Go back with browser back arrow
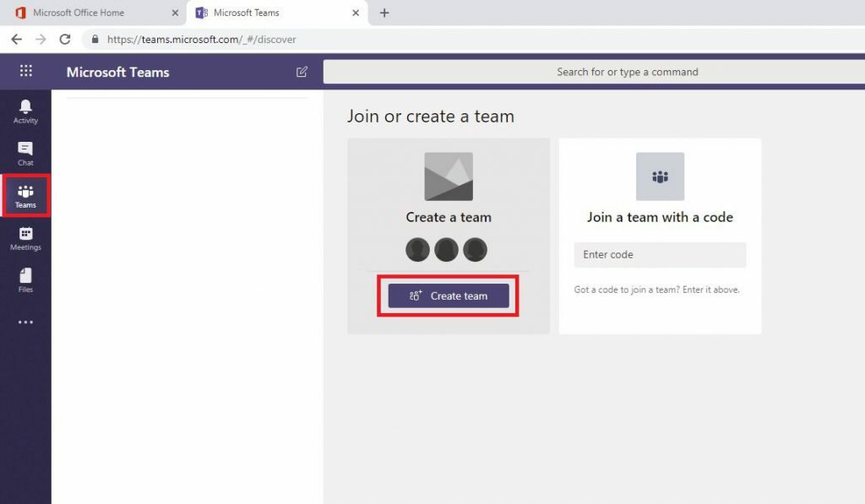The width and height of the screenshot is (865, 504). (x=17, y=39)
